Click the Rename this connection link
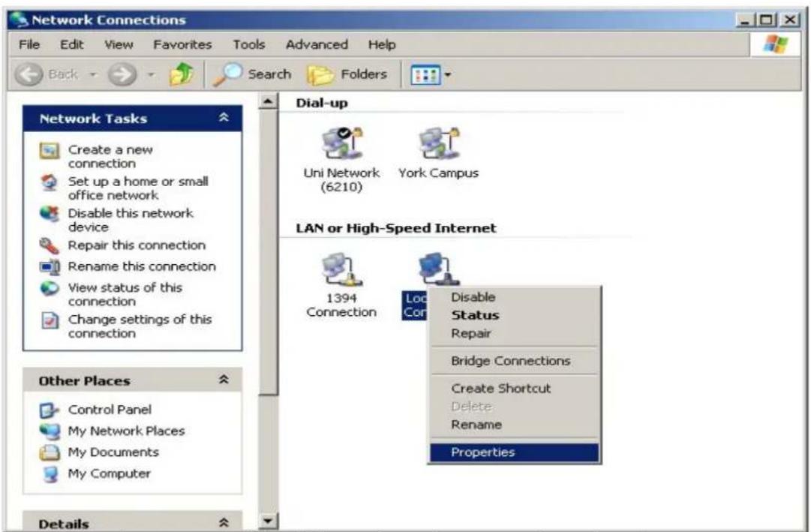The image size is (811, 532). click(x=142, y=266)
